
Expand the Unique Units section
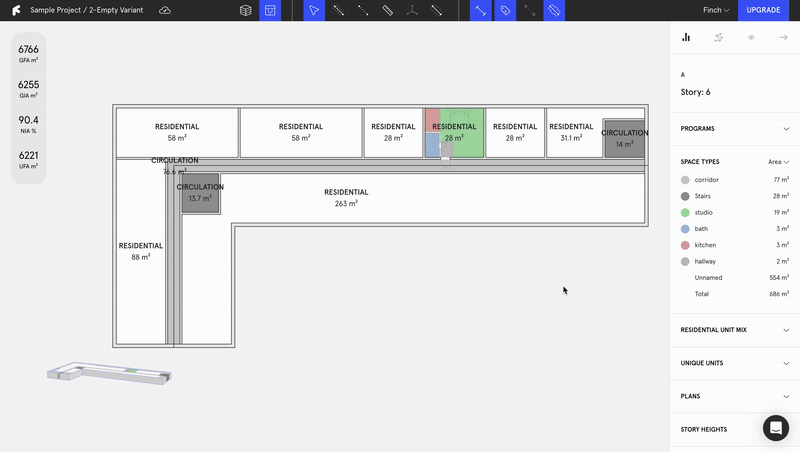734,363
